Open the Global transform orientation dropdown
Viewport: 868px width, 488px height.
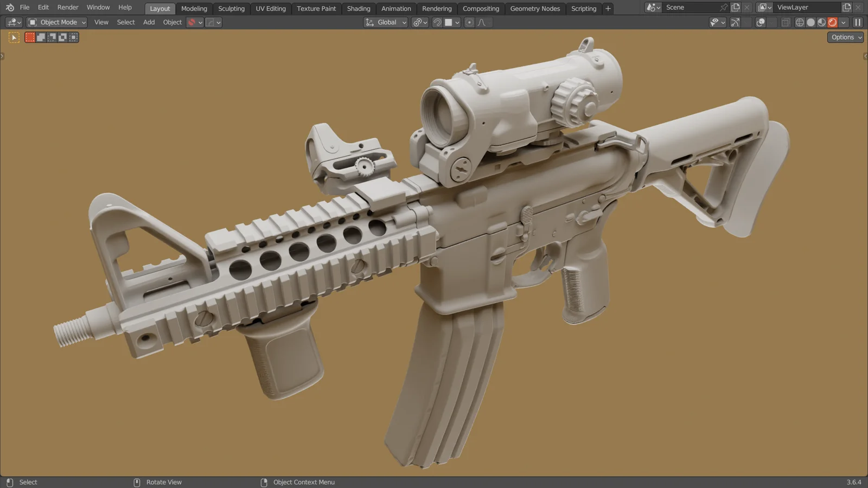[x=385, y=22]
